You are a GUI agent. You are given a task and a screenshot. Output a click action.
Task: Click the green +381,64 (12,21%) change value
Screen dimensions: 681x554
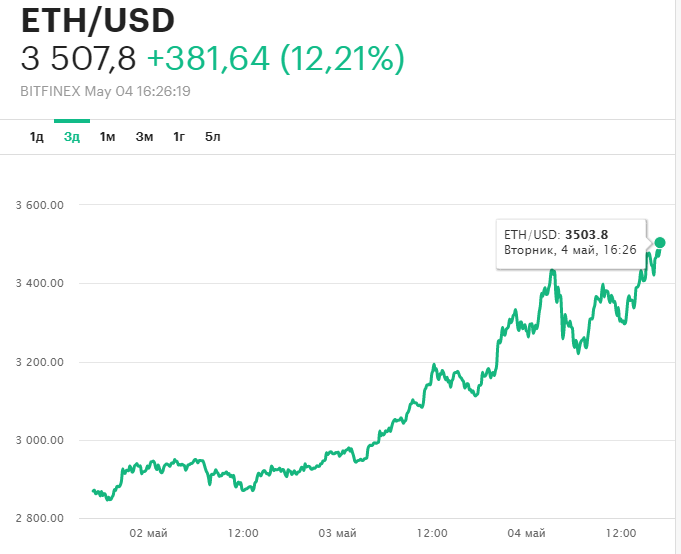(x=275, y=60)
